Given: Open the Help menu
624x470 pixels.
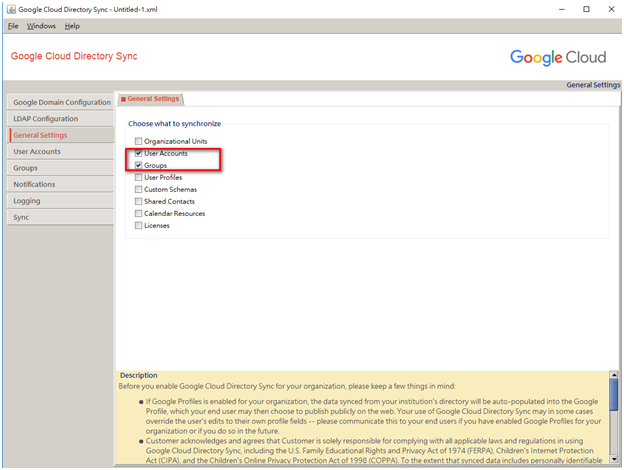Looking at the screenshot, I should [72, 25].
